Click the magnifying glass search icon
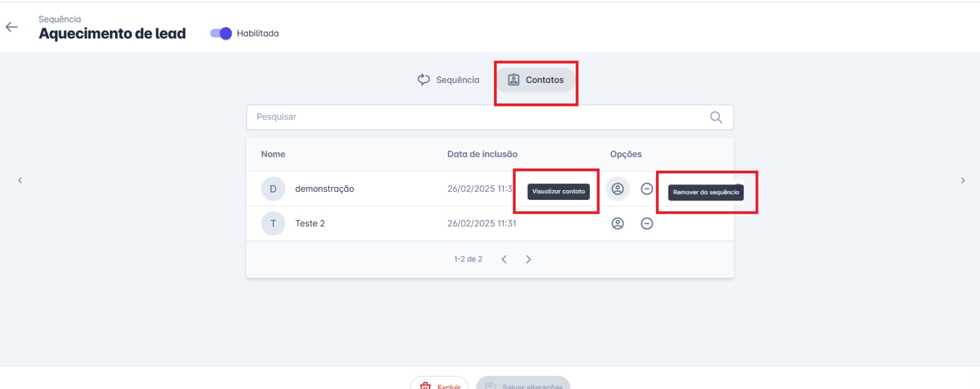980x389 pixels. coord(716,117)
